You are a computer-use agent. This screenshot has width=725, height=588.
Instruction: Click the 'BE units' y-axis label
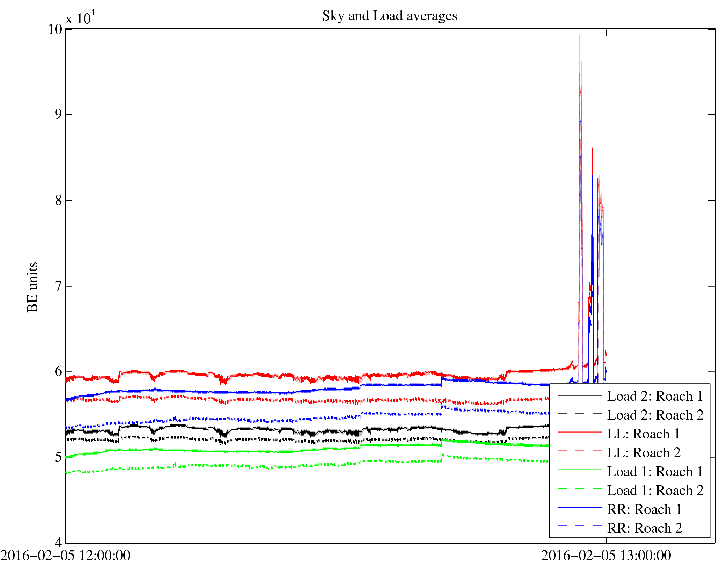(x=32, y=287)
